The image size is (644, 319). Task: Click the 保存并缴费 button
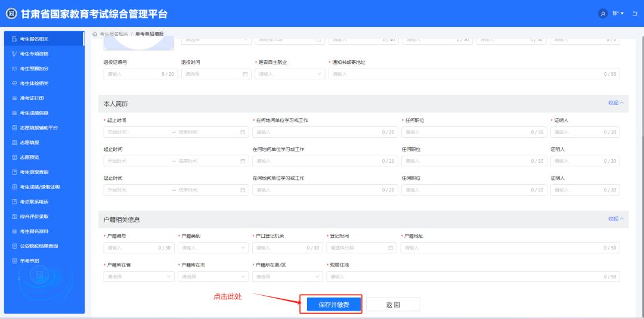[x=331, y=304]
